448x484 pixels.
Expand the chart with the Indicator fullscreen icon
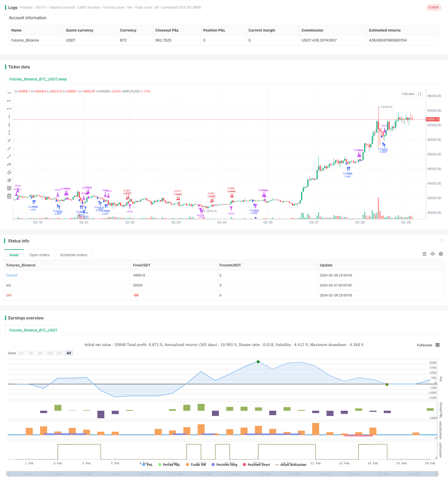pyautogui.click(x=420, y=94)
